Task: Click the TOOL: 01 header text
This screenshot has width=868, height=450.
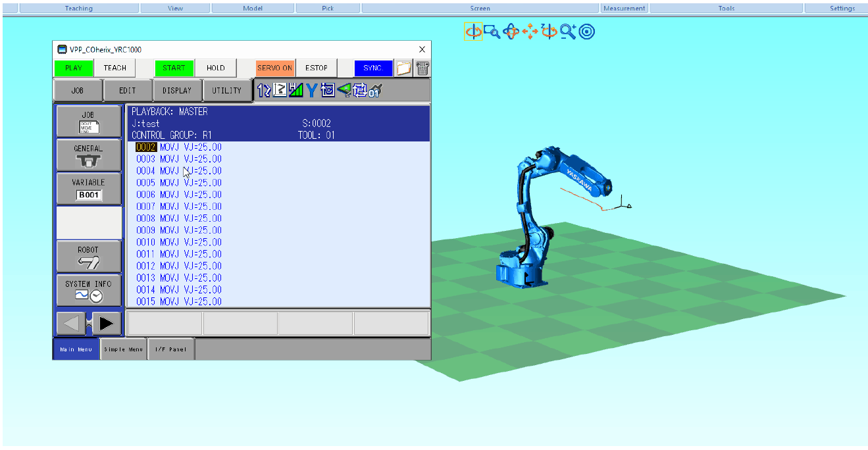Action: coord(317,136)
